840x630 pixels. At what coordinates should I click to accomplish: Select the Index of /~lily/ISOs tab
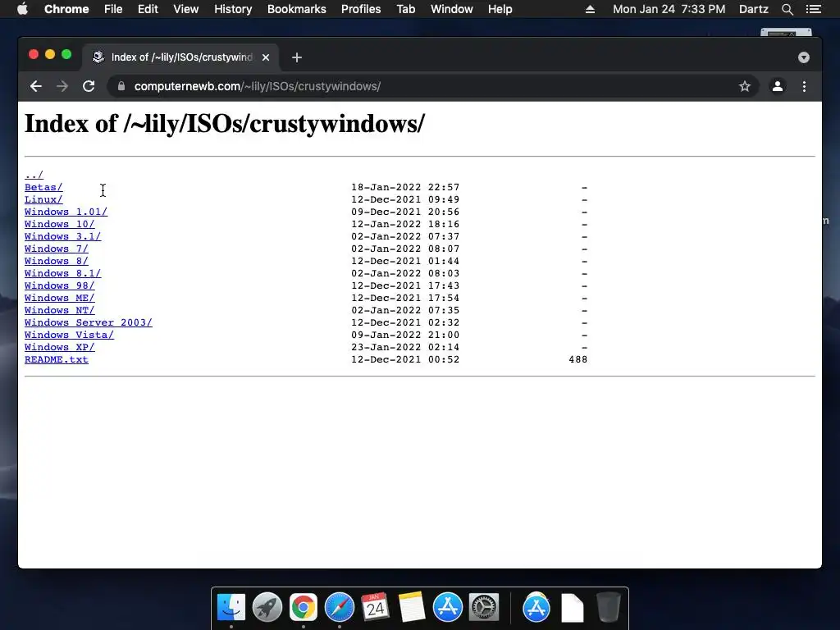(180, 57)
